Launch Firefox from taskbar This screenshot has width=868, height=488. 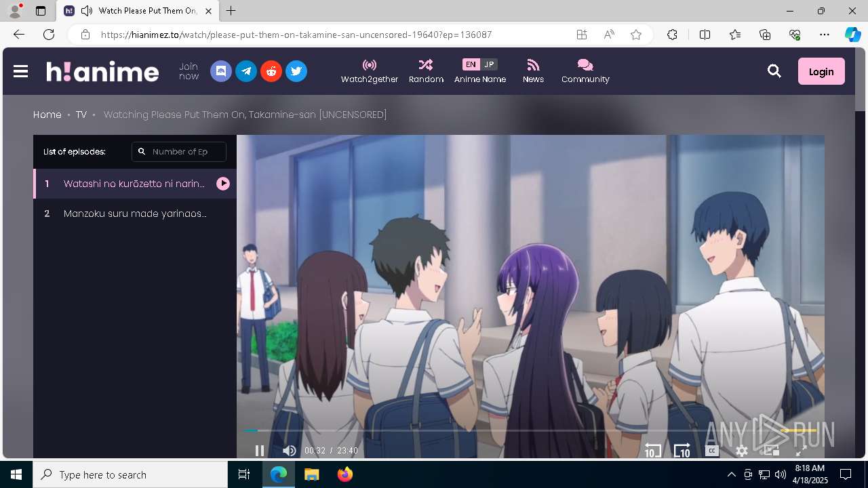tap(345, 474)
